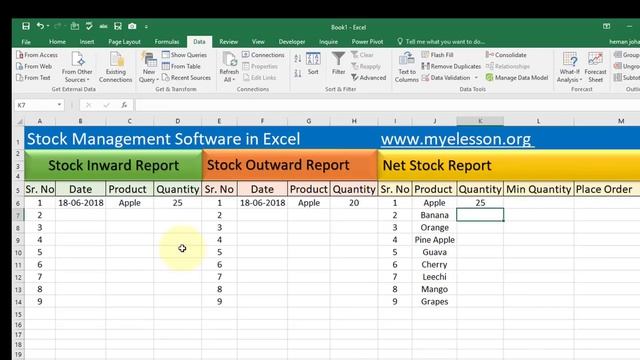
Task: Switch to the View tab
Action: (258, 42)
